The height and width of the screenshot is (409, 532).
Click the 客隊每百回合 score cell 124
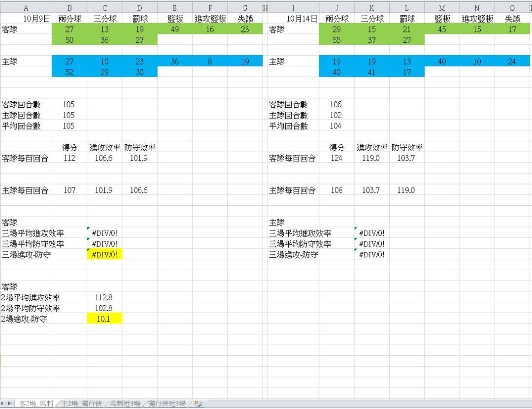(x=336, y=158)
